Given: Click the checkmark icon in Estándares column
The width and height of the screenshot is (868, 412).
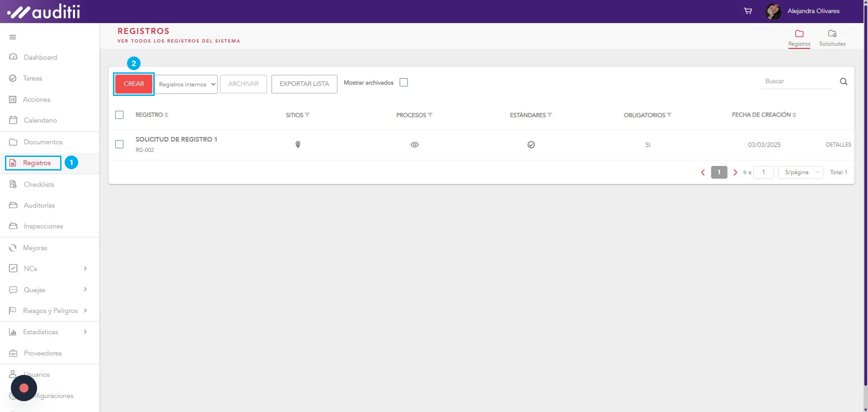Looking at the screenshot, I should pyautogui.click(x=531, y=145).
